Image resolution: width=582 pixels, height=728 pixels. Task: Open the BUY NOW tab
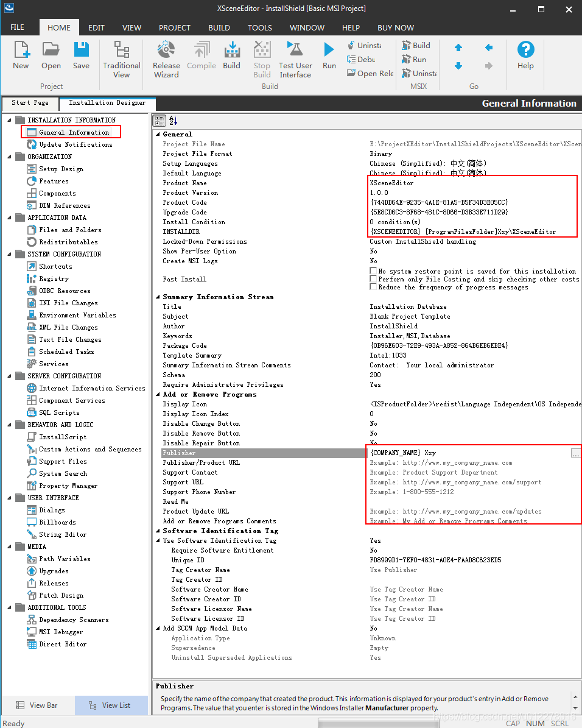click(x=396, y=28)
